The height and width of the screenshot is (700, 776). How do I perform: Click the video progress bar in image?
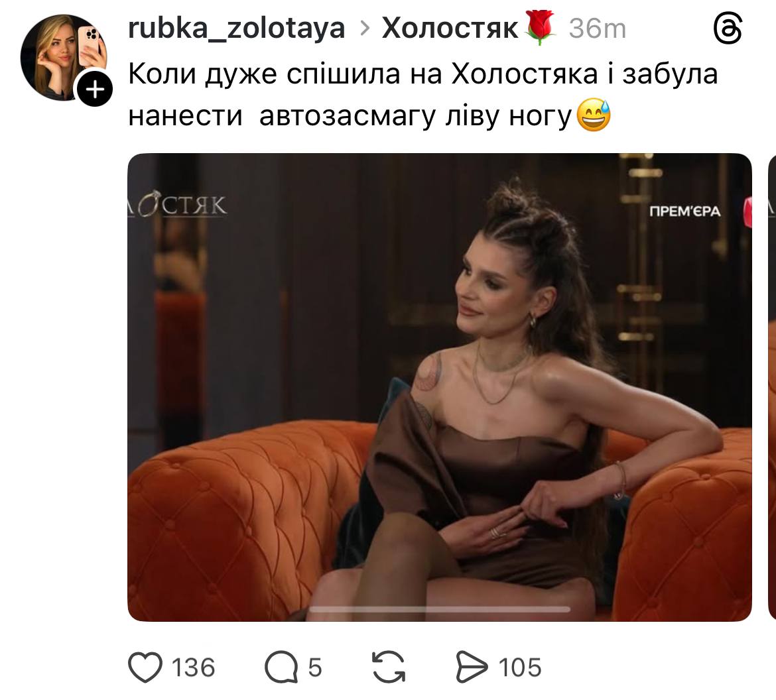(x=440, y=609)
